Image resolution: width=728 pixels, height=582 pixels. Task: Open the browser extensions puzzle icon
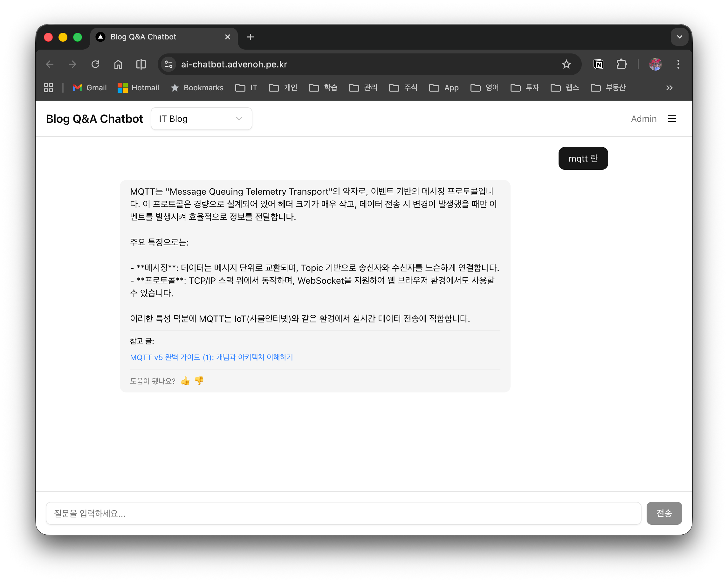pyautogui.click(x=621, y=64)
